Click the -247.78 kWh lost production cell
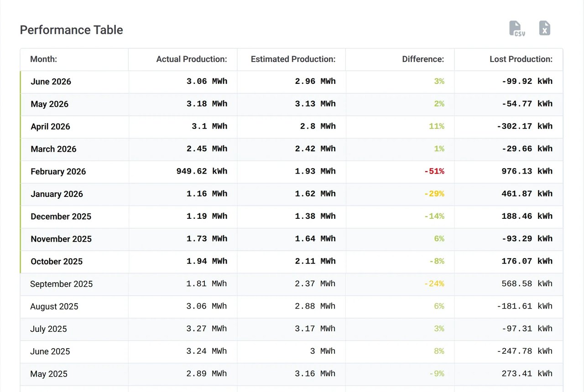584x392 pixels. [x=525, y=351]
